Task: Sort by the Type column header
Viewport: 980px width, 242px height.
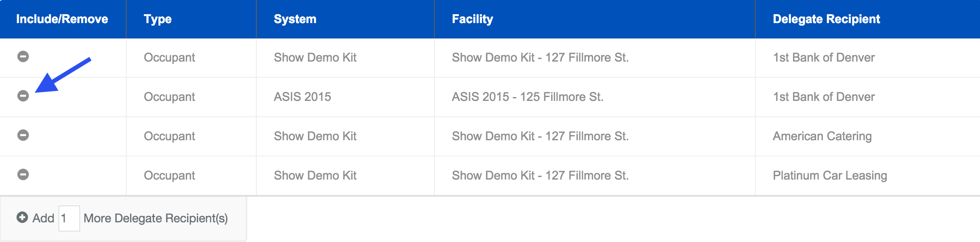Action: point(157,19)
